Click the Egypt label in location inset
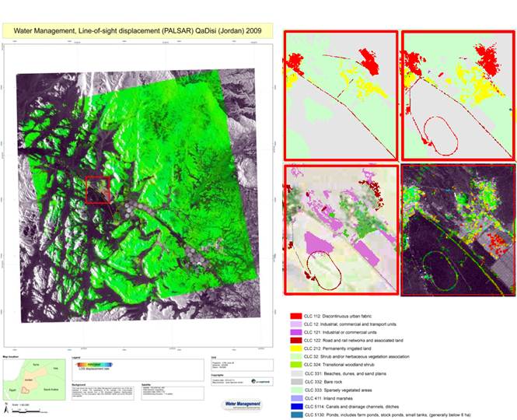 point(12,390)
